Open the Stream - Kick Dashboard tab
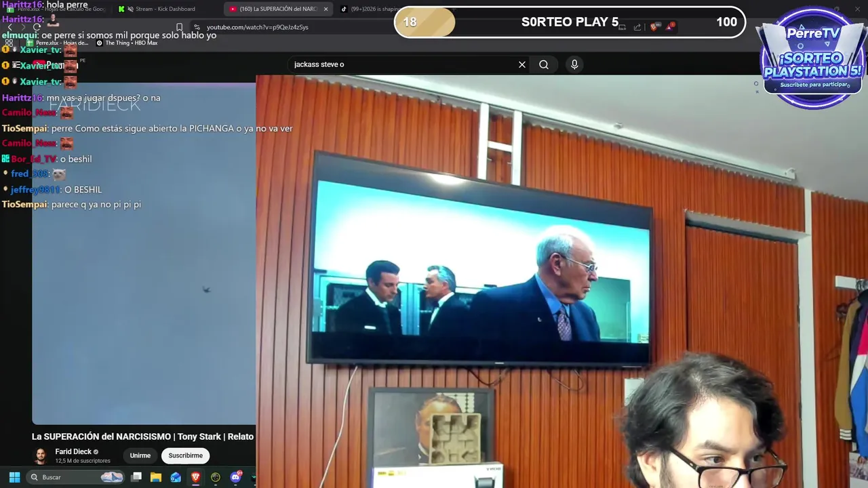Screen dimensions: 868x488 (x=166, y=9)
